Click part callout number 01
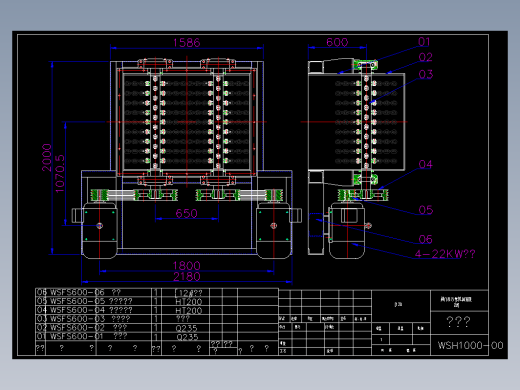520x390 pixels. [424, 42]
